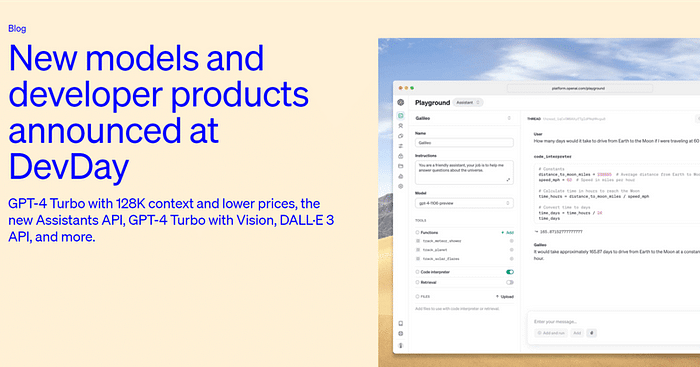Click the account avatar at sidebar bottom
Image resolution: width=700 pixels, height=367 pixels.
[x=400, y=346]
